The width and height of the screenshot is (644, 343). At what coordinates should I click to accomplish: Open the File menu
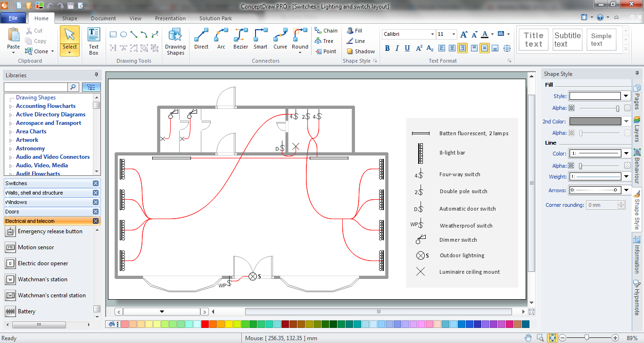tap(13, 18)
